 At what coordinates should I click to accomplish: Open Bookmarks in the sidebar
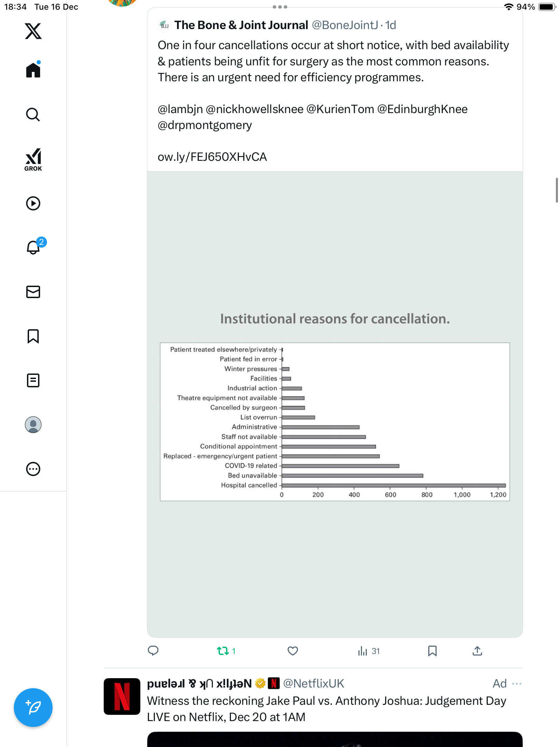coord(33,336)
